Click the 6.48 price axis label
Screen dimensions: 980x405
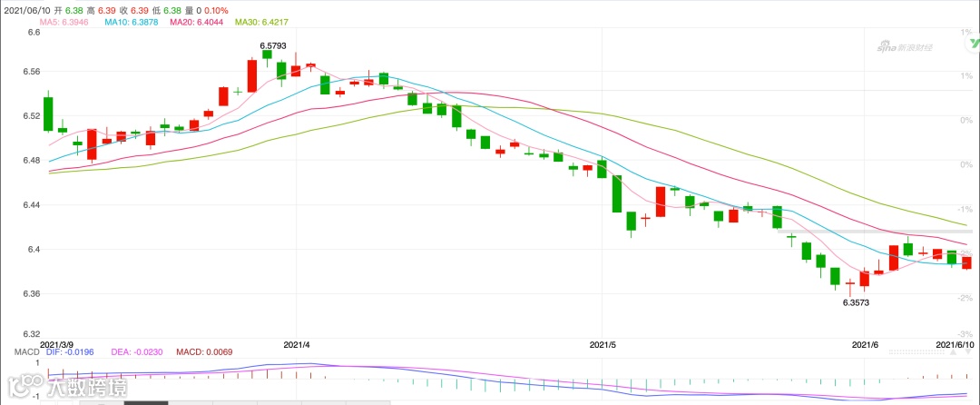pyautogui.click(x=32, y=161)
